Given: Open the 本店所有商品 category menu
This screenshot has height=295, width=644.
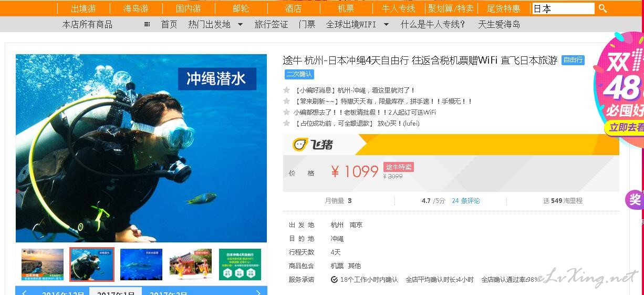Looking at the screenshot, I should [87, 24].
